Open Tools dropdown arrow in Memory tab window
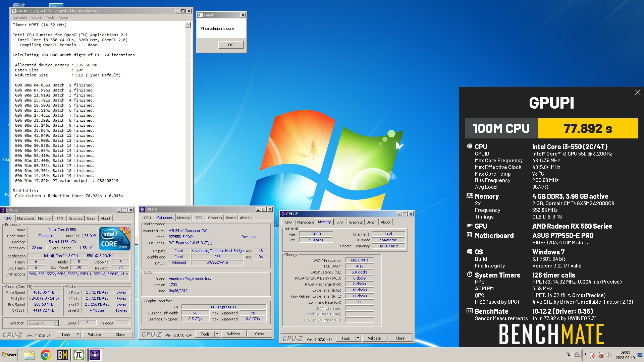This screenshot has height=362, width=644. click(x=358, y=338)
